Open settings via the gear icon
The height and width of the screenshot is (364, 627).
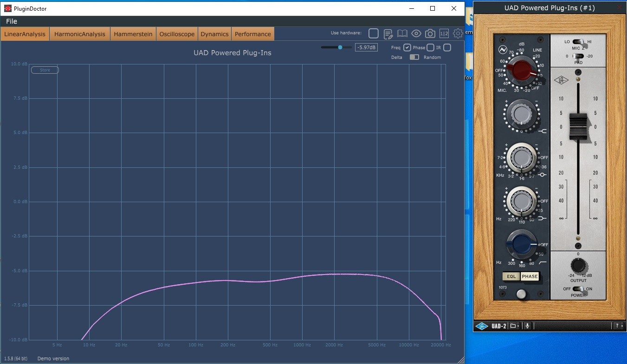click(x=458, y=34)
